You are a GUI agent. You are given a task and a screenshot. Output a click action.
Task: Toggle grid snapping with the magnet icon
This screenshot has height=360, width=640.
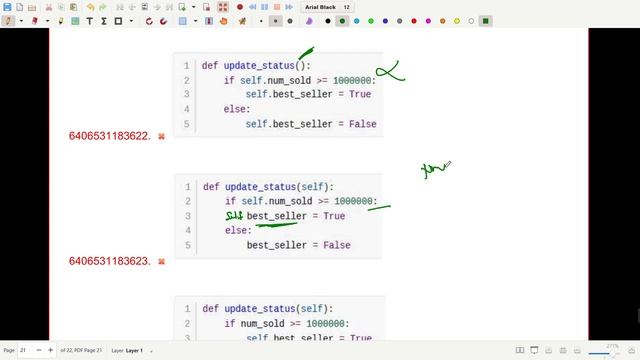click(163, 21)
